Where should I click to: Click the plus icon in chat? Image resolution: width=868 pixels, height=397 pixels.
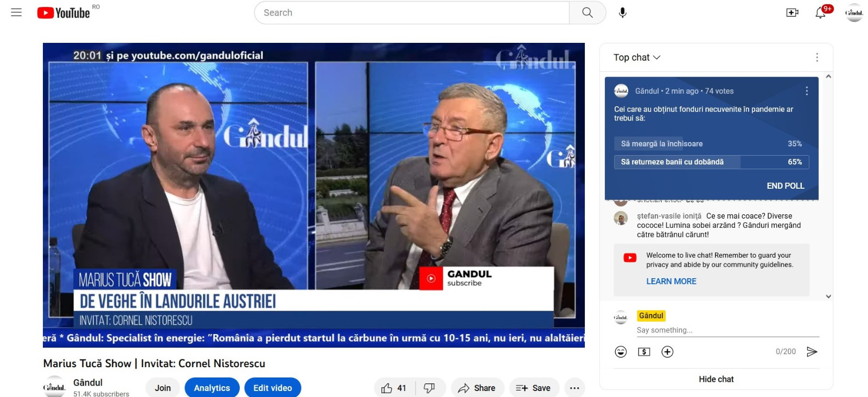667,352
